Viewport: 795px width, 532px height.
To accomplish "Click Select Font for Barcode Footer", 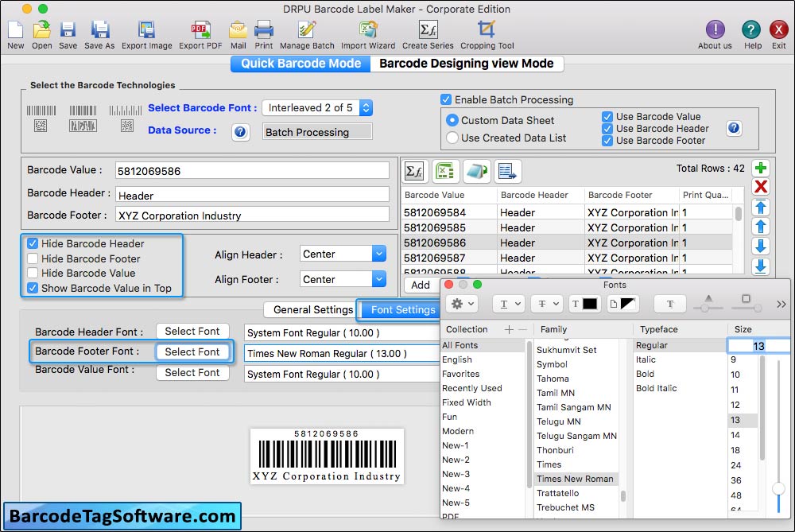I will 192,351.
